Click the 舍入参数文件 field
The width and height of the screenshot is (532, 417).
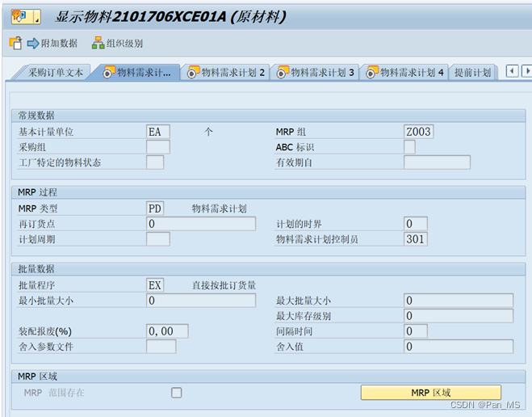(161, 347)
